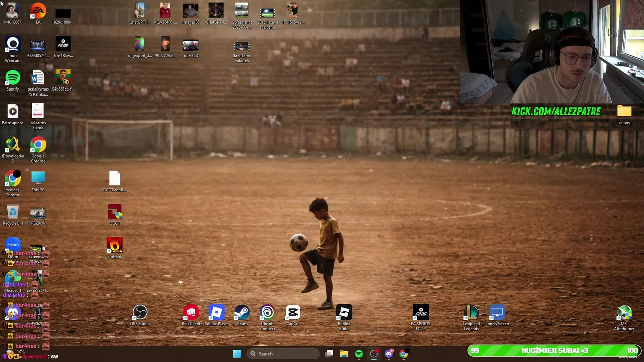Open Task View from the taskbar
644x362 pixels.
pos(329,354)
